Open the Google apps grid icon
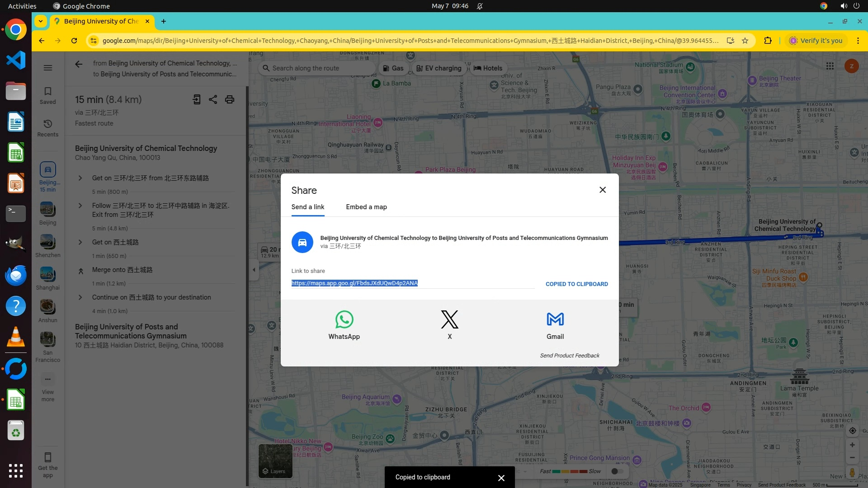The height and width of the screenshot is (488, 868). tap(830, 66)
